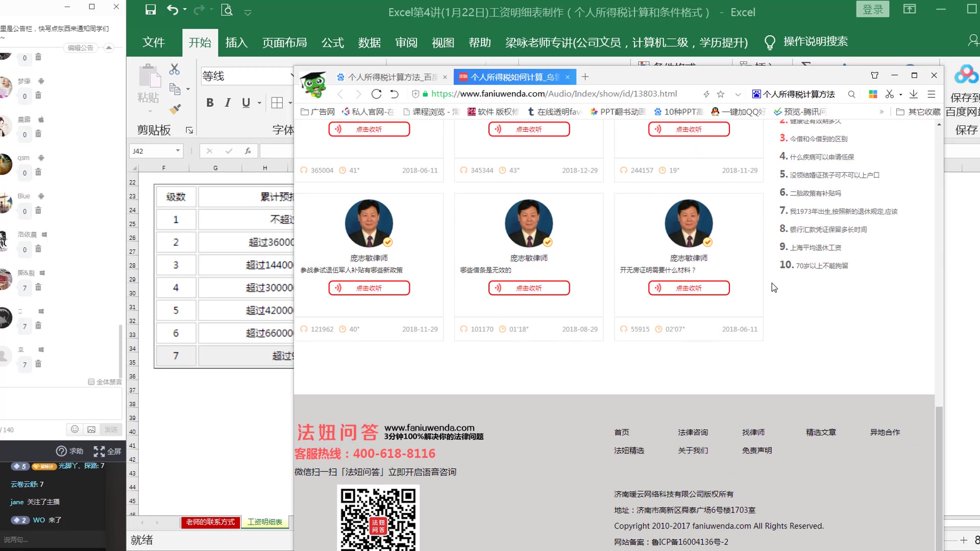Reload the browser page
The image size is (980, 551).
pyautogui.click(x=376, y=94)
